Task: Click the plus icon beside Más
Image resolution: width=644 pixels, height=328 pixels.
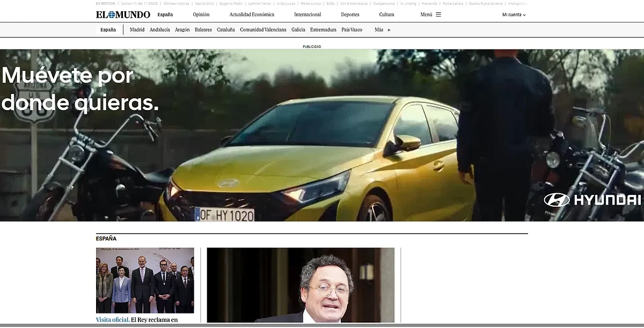Action: (387, 30)
